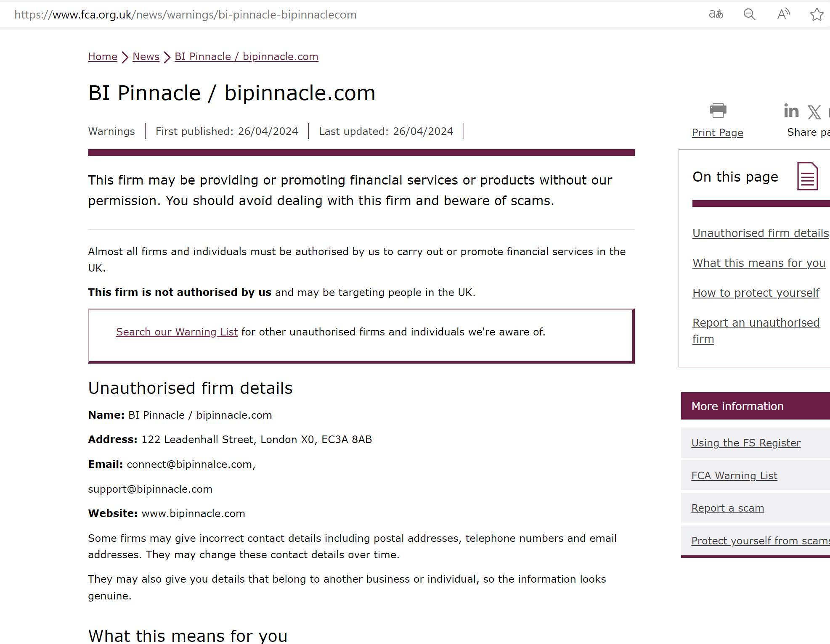This screenshot has width=830, height=644.
Task: Click BI Pinnacle breadcrumb link
Action: (x=246, y=57)
